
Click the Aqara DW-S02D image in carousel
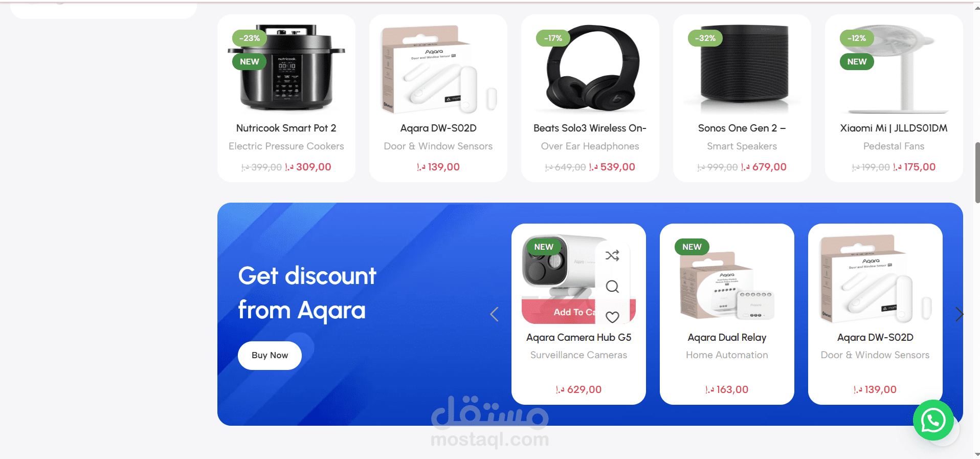(875, 279)
